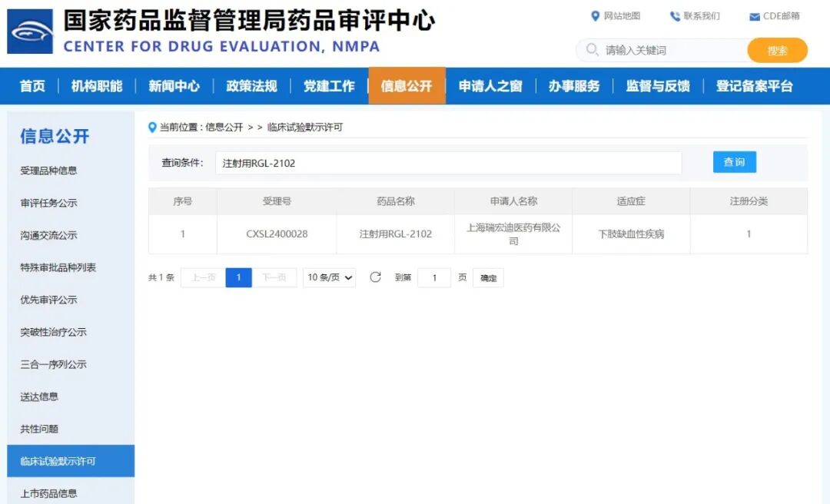Click the 适应症 column header
Viewport: 830px width, 504px height.
(x=631, y=201)
